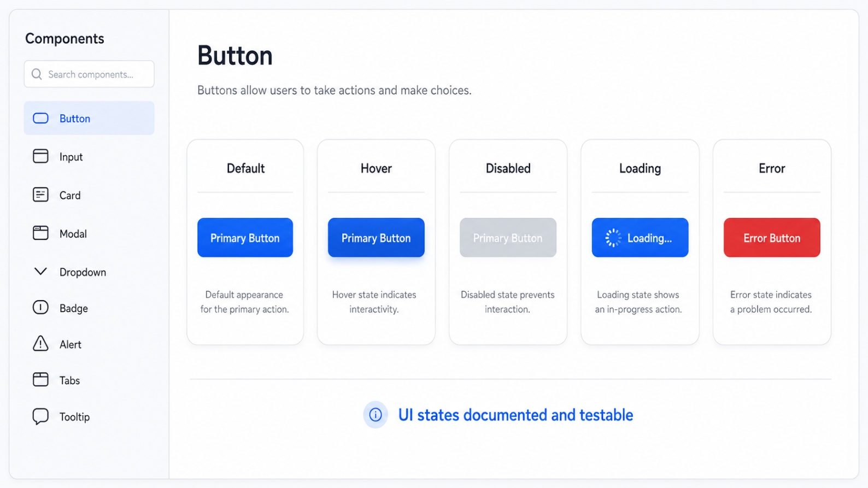The image size is (868, 488).
Task: Click the 'UI states documented and testable' text
Action: coord(515,415)
